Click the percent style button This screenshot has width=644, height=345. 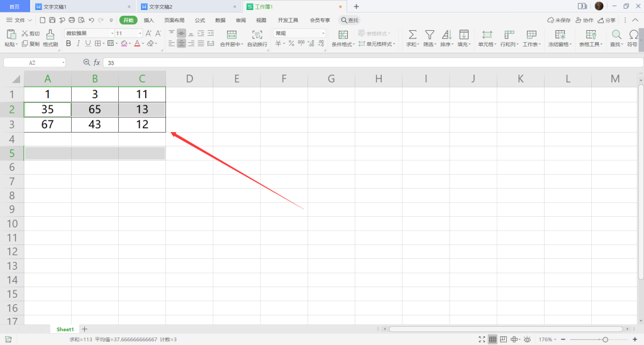291,43
